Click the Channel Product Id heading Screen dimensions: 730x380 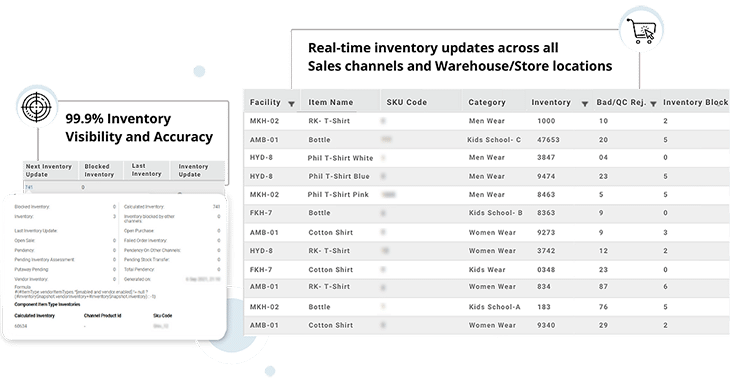tap(102, 316)
